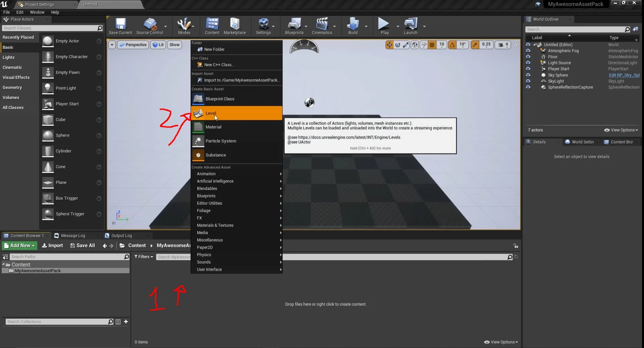Open the Blueprints toolbar icon
The height and width of the screenshot is (348, 644).
click(294, 27)
